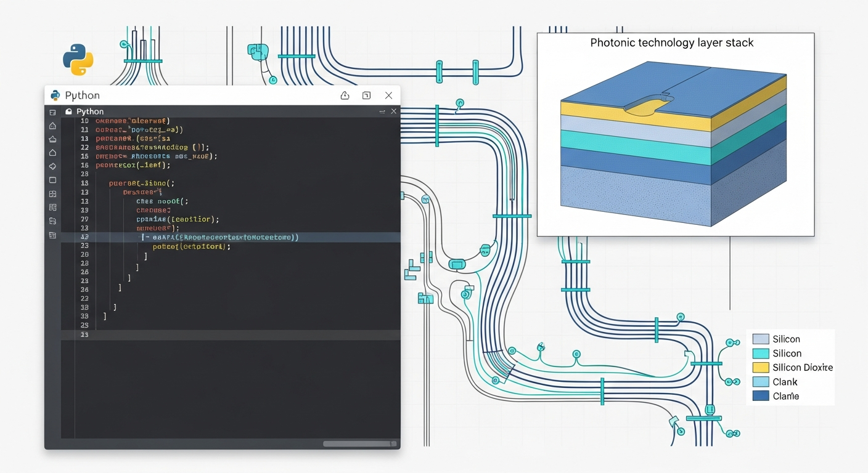Click the light blue Clank legend label
The height and width of the screenshot is (473, 868).
[x=785, y=382]
